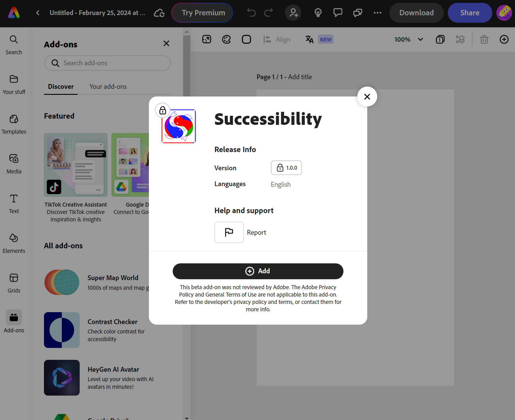Undo the last action
This screenshot has width=515, height=420.
pyautogui.click(x=251, y=13)
